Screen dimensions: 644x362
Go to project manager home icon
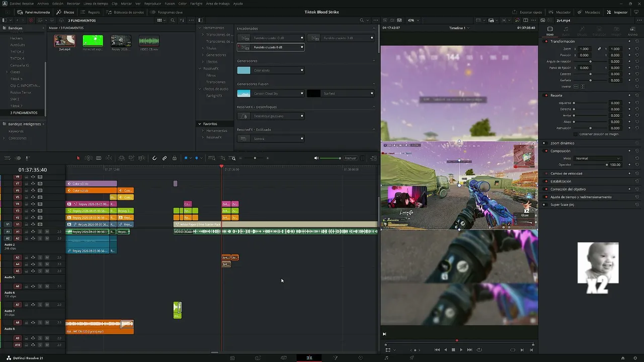pyautogui.click(x=623, y=358)
